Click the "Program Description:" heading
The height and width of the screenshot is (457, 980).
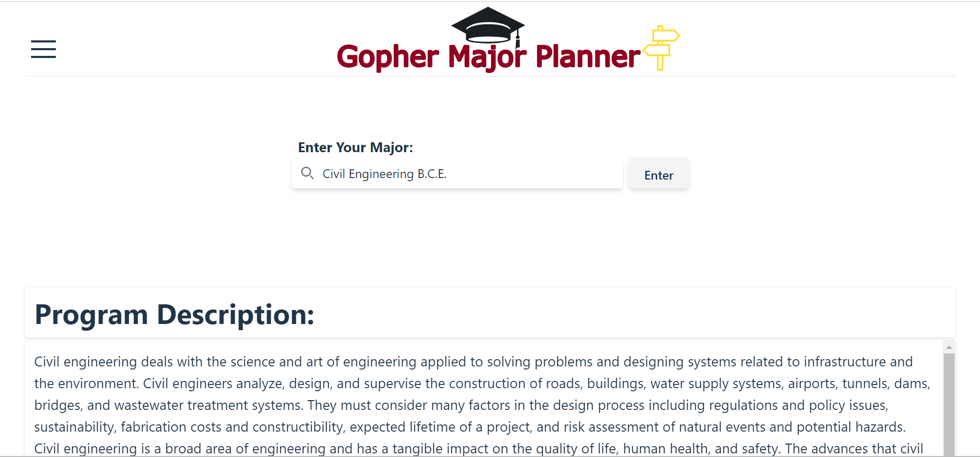click(174, 315)
